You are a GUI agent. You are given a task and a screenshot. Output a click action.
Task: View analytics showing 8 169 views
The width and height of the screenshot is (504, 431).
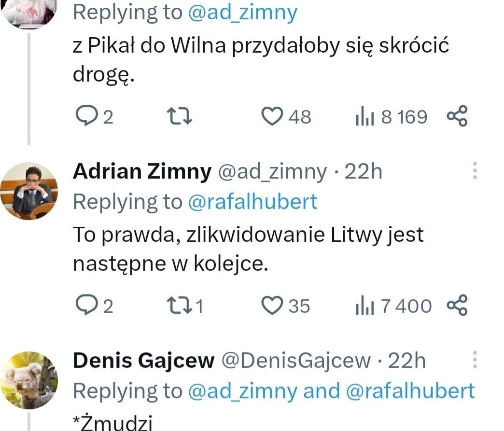[x=391, y=117]
